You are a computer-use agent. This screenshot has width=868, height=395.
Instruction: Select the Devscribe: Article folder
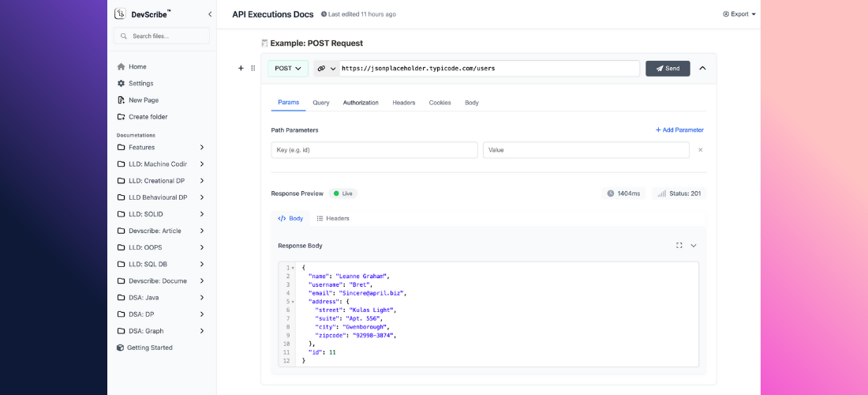(162, 231)
